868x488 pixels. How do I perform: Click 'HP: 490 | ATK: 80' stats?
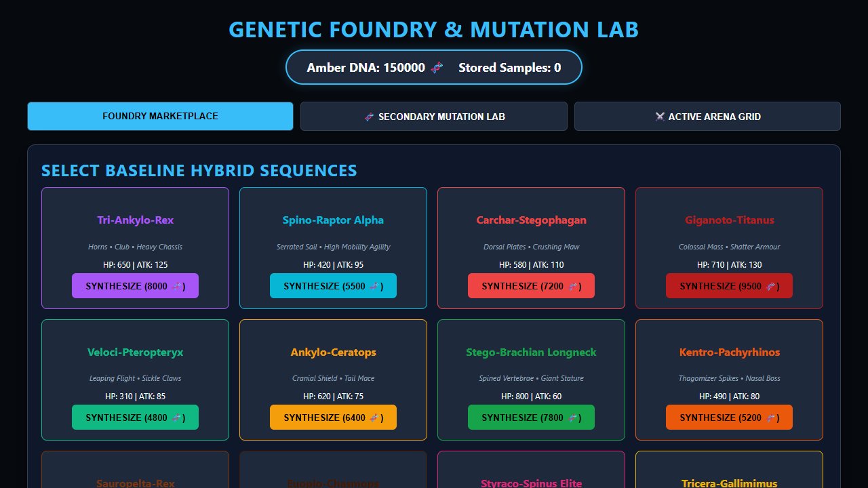click(729, 396)
